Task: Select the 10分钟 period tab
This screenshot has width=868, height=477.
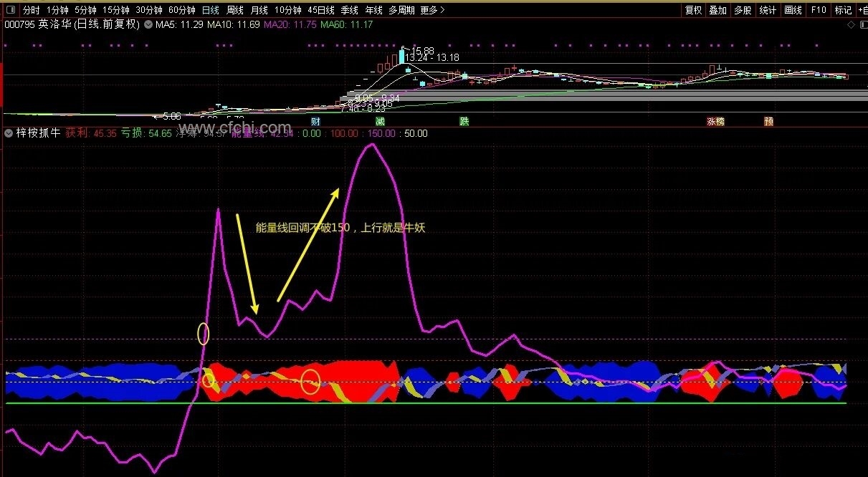Action: [288, 10]
